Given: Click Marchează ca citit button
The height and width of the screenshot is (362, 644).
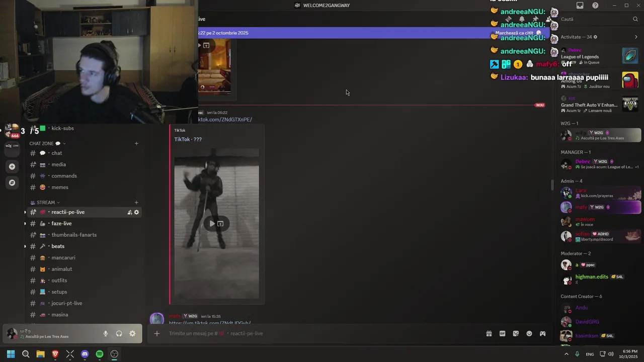Looking at the screenshot, I should (518, 33).
